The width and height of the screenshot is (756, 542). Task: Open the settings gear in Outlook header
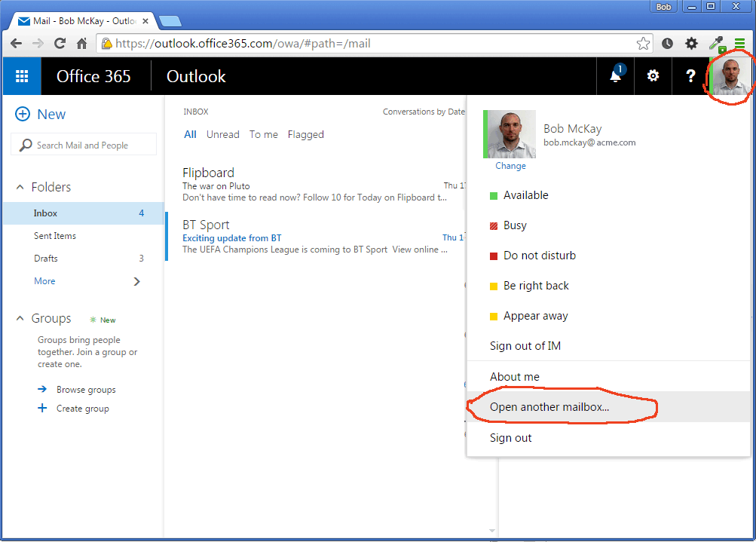653,76
